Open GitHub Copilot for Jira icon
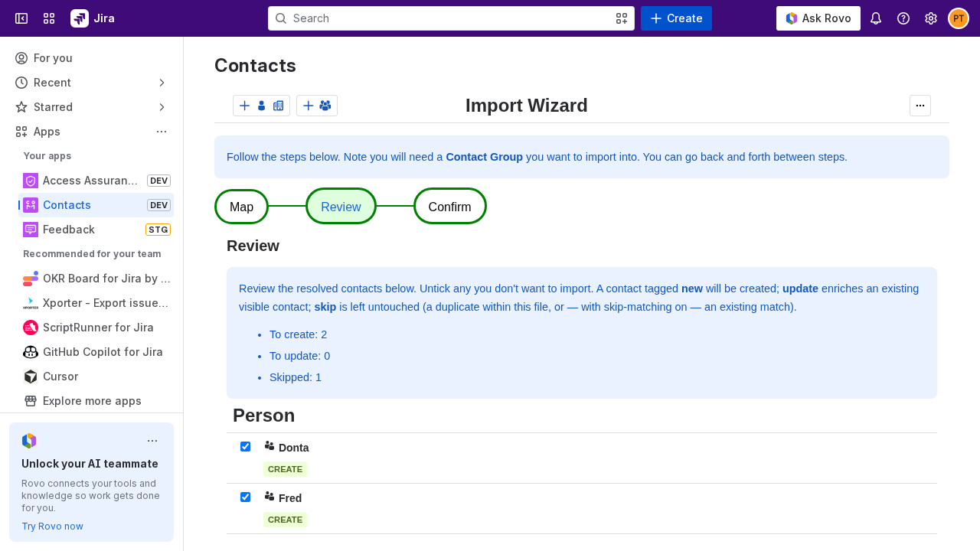 click(x=31, y=352)
